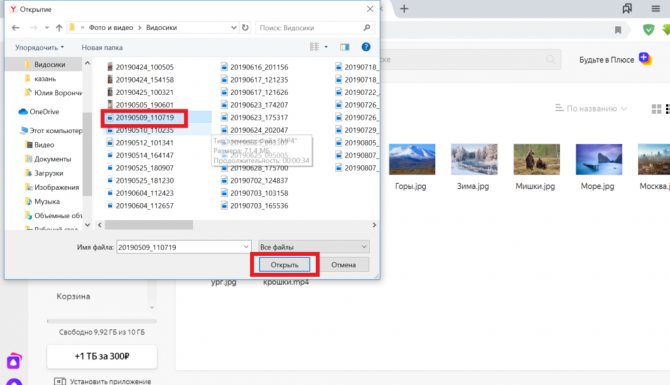Navigate up one folder level arrow
The width and height of the screenshot is (670, 385).
[x=59, y=28]
